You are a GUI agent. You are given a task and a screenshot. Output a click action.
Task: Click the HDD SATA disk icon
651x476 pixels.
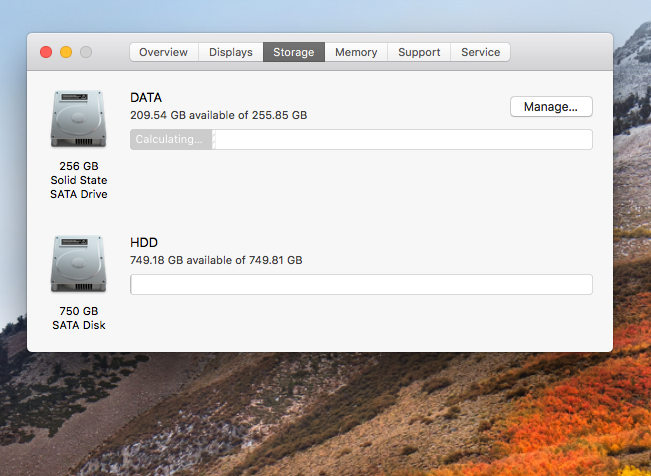(x=78, y=264)
